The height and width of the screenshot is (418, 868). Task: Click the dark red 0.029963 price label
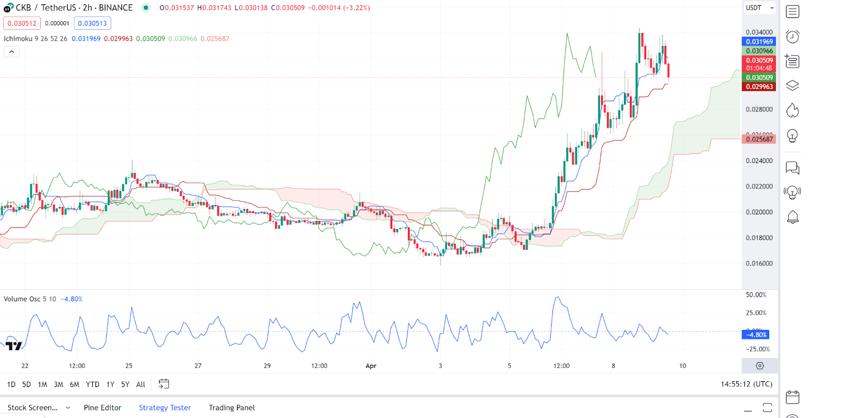[x=759, y=87]
